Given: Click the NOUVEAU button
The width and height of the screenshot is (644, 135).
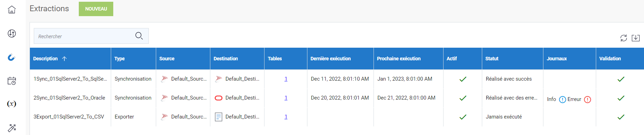Looking at the screenshot, I should click(x=96, y=9).
